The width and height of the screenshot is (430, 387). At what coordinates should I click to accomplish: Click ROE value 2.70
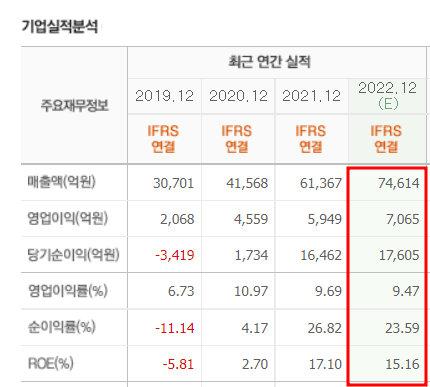tap(255, 364)
